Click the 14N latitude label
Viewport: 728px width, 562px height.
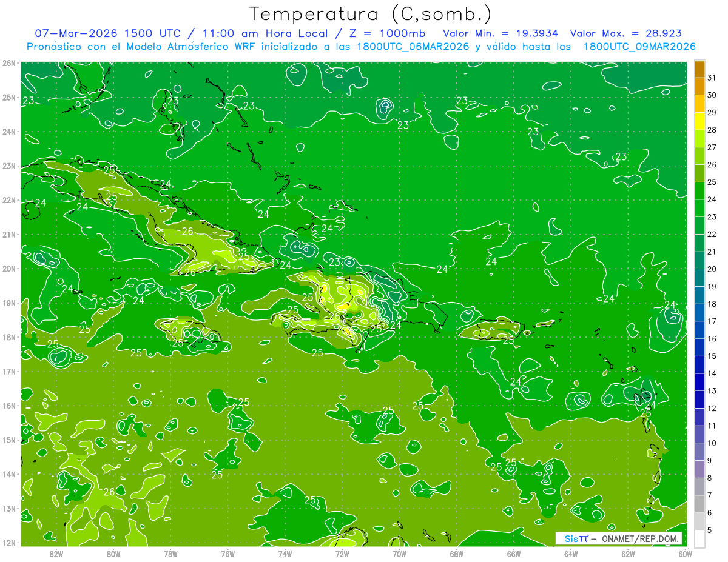click(x=9, y=474)
